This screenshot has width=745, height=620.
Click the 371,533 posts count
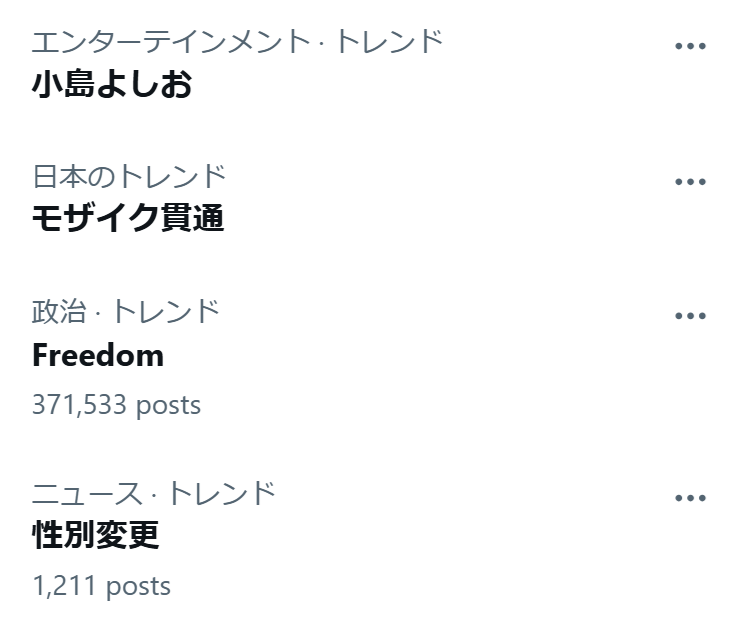[x=116, y=405]
